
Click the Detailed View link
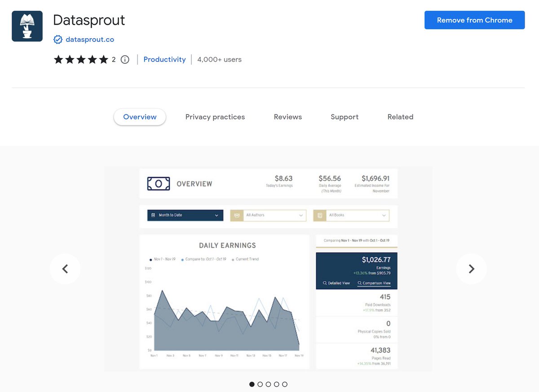click(336, 283)
